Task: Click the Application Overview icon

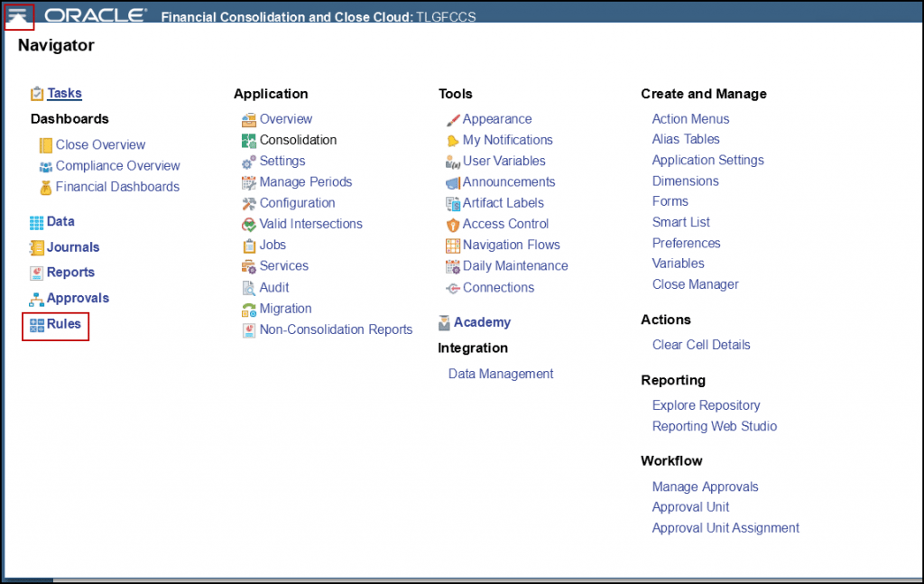Action: tap(249, 120)
